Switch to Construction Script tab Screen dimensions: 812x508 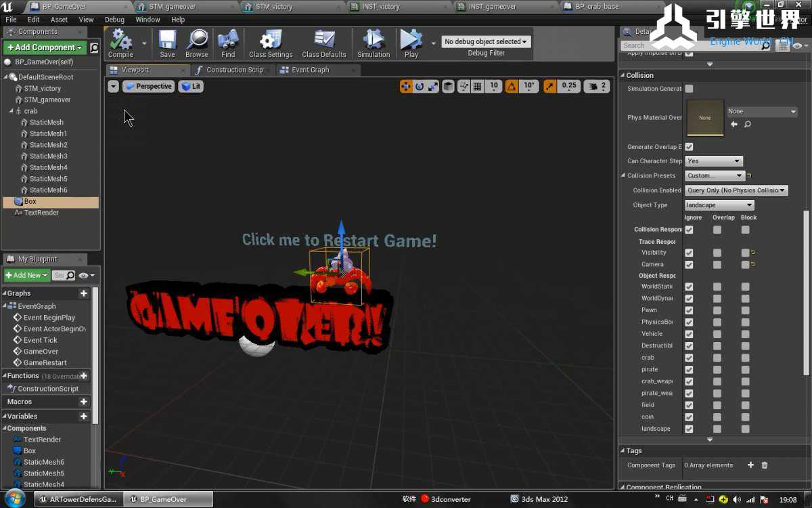(x=233, y=70)
